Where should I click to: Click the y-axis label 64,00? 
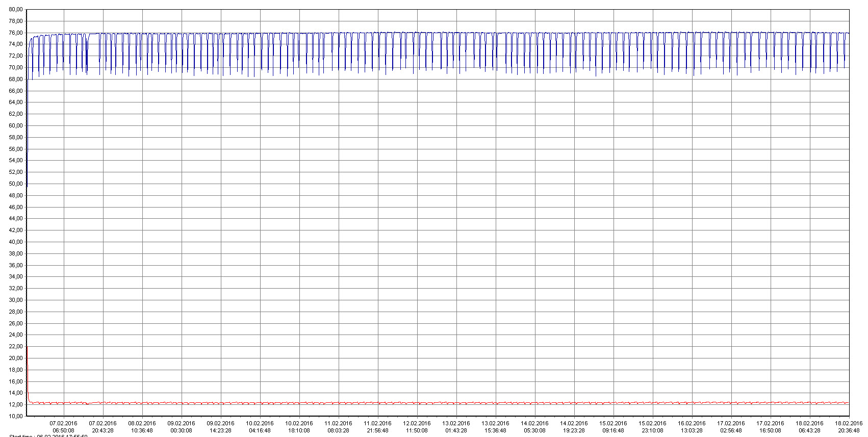[x=16, y=102]
